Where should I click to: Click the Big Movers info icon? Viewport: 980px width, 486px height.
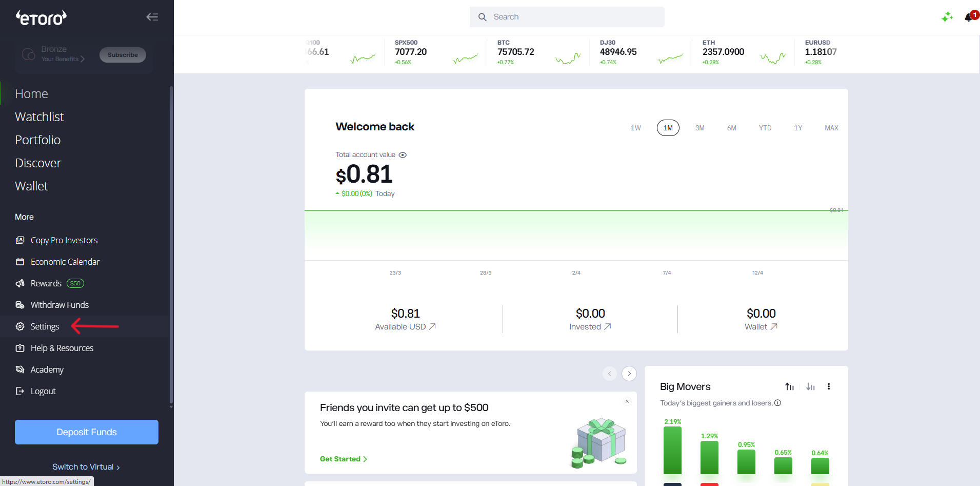[777, 403]
